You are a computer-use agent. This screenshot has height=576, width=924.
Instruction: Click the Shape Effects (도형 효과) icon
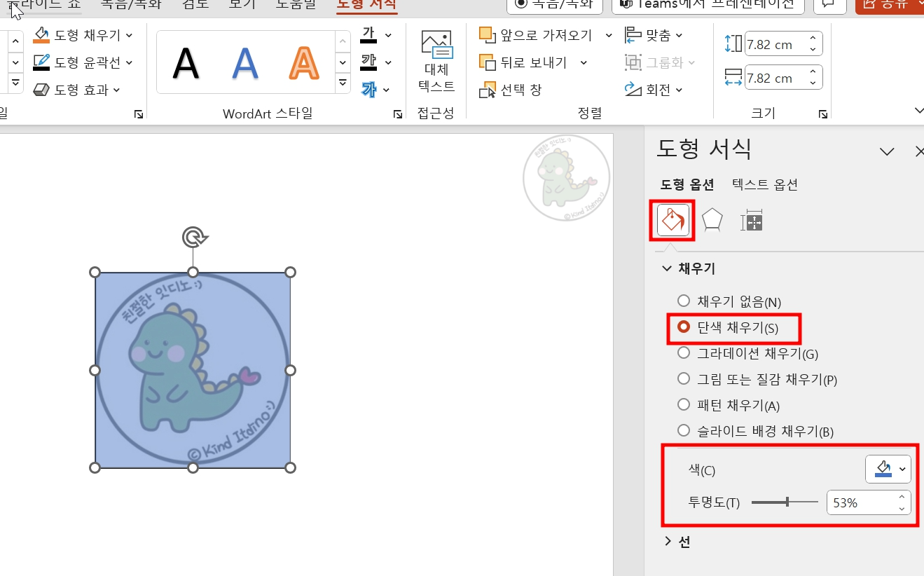pos(41,90)
